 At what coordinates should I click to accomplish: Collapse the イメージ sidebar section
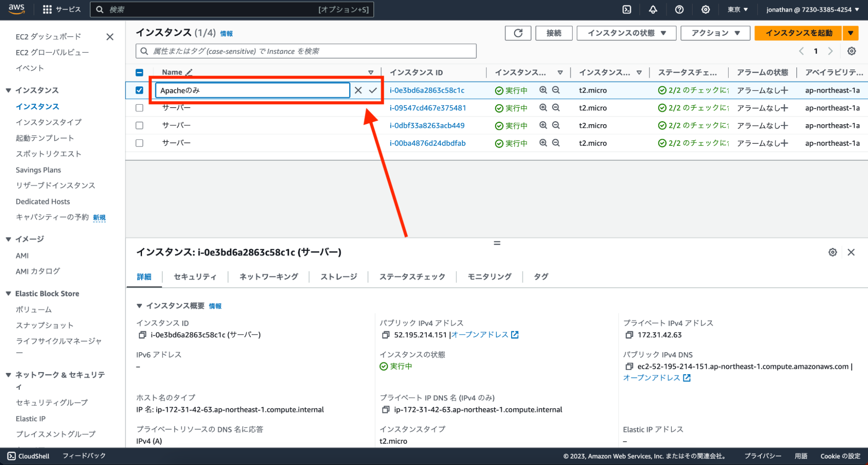(x=8, y=239)
